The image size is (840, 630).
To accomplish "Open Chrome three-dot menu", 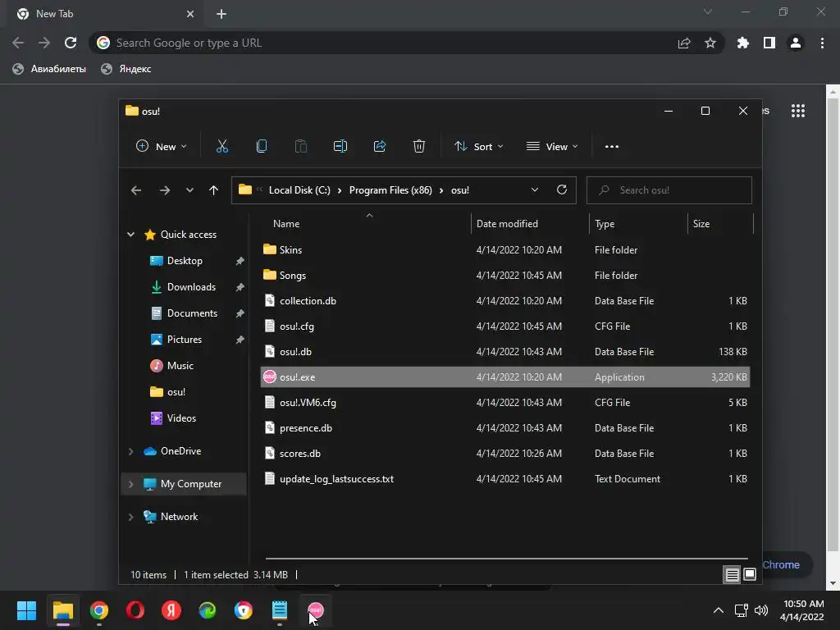I will point(822,43).
